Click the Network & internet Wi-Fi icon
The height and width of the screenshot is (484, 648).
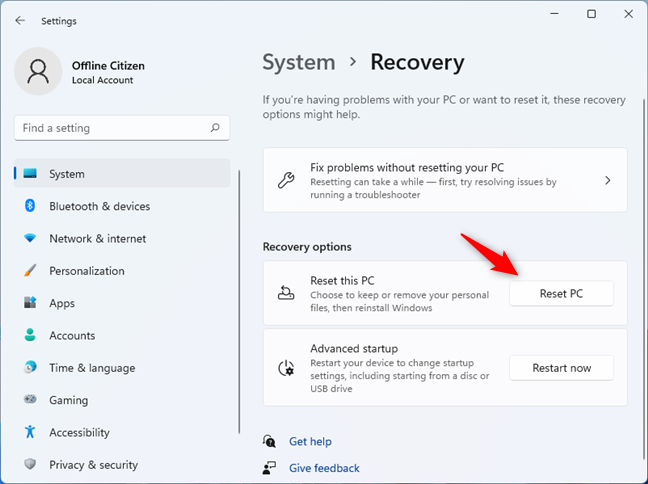click(30, 239)
